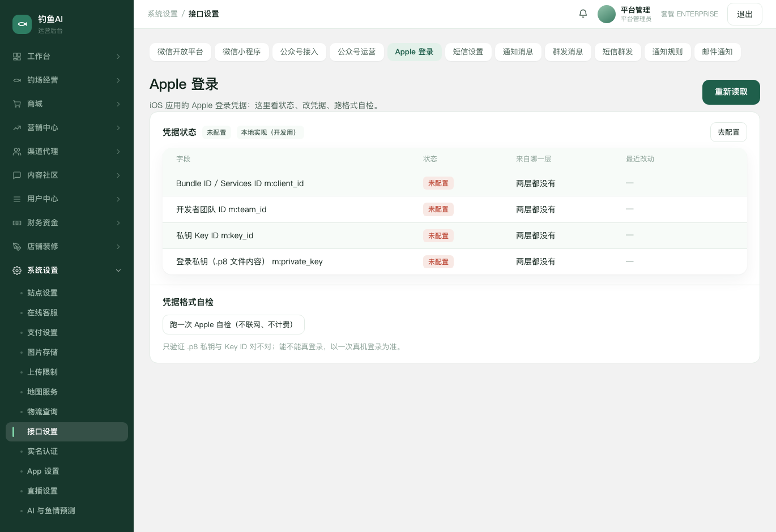Click the user avatar circle
The width and height of the screenshot is (776, 532).
pos(607,14)
